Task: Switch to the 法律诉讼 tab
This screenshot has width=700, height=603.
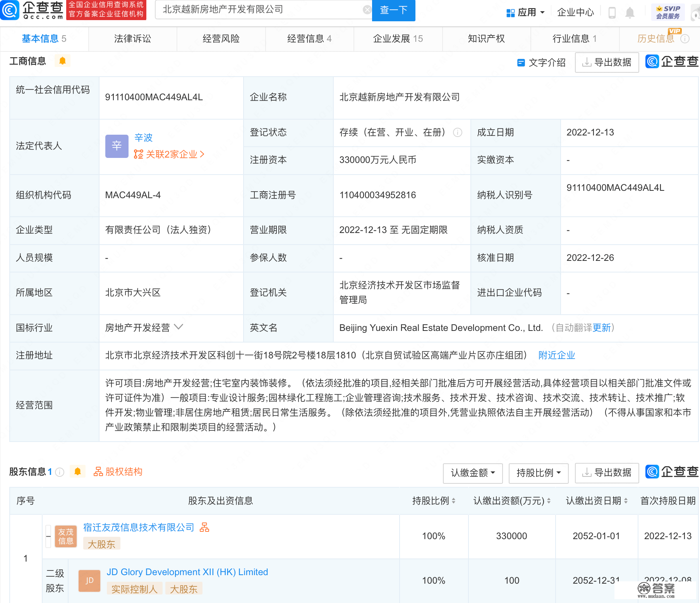Action: (132, 39)
